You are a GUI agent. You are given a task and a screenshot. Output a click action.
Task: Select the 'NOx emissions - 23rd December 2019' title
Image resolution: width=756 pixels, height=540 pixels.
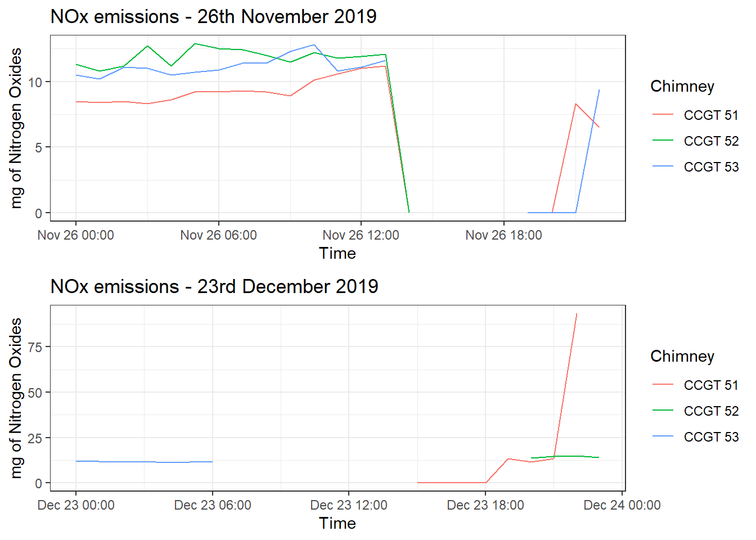click(214, 286)
